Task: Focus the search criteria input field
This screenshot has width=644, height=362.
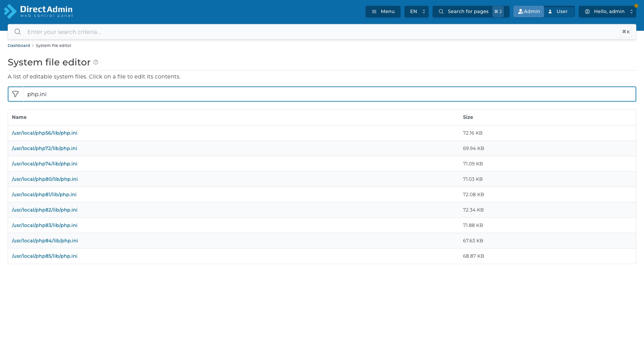Action: [322, 32]
